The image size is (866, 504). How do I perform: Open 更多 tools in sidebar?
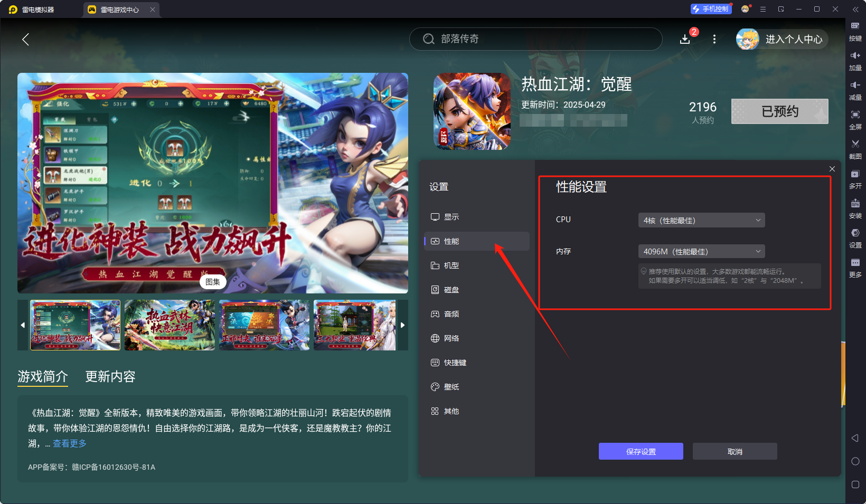(855, 268)
